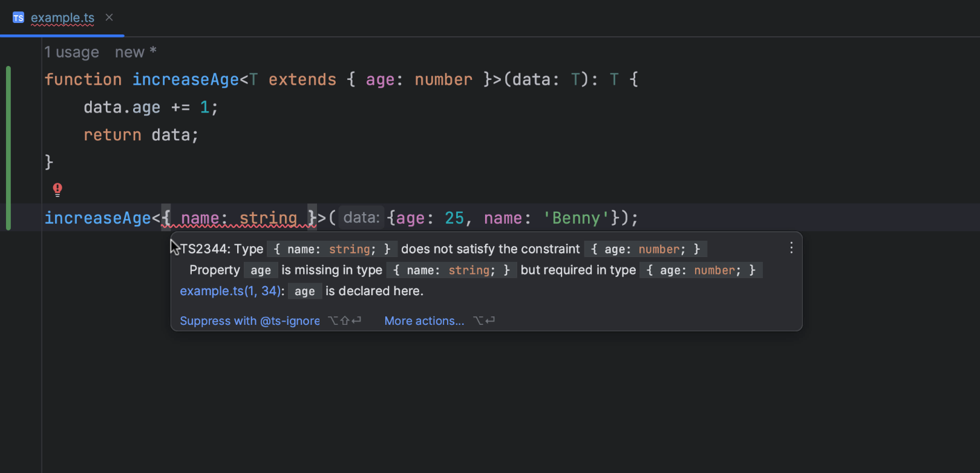Open the tooltip's three-dot options menu
980x473 pixels.
[791, 248]
